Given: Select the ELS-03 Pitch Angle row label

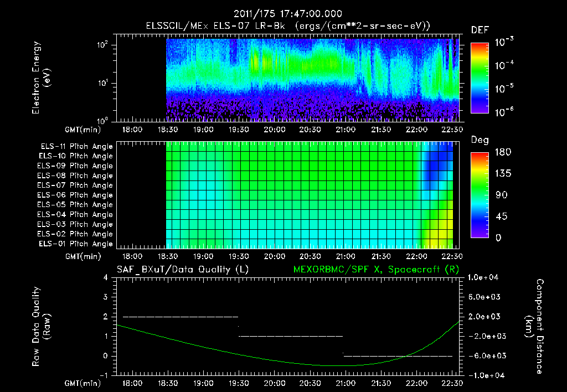Looking at the screenshot, I should coord(75,224).
